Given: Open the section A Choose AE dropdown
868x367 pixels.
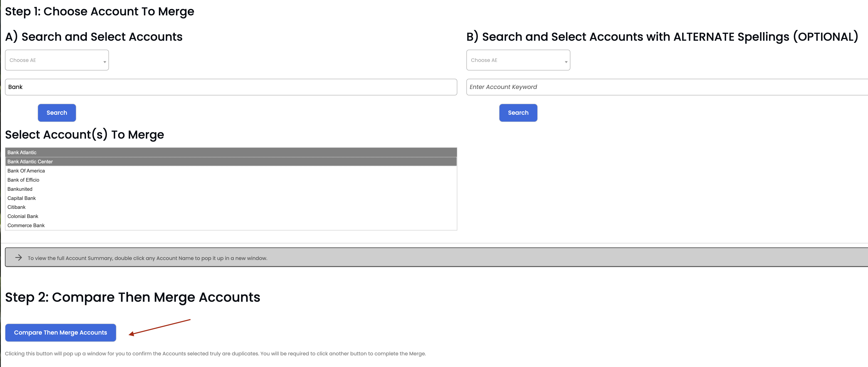Looking at the screenshot, I should pos(57,60).
